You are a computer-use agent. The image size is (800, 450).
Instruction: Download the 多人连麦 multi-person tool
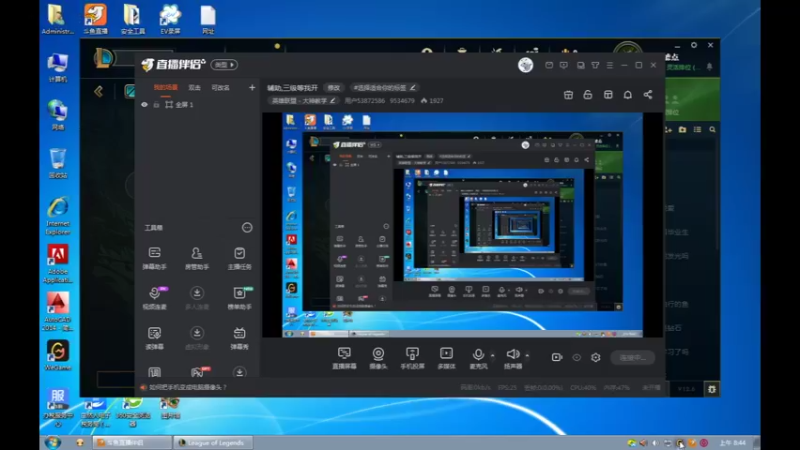point(196,297)
